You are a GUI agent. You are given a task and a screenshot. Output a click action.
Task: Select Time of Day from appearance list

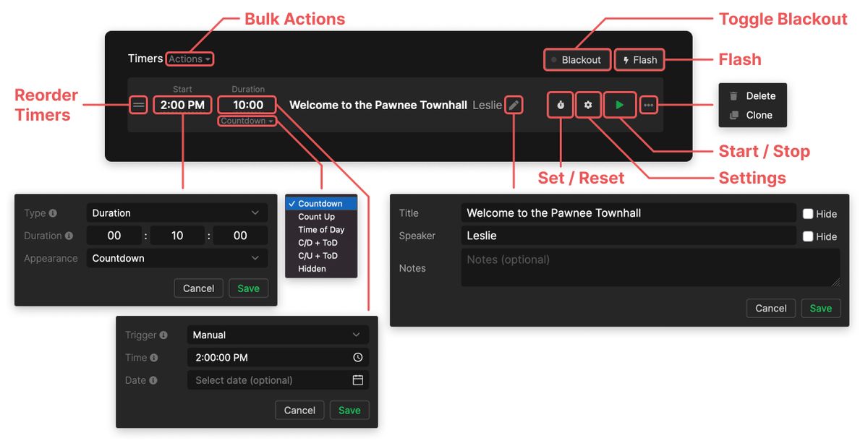tap(321, 230)
